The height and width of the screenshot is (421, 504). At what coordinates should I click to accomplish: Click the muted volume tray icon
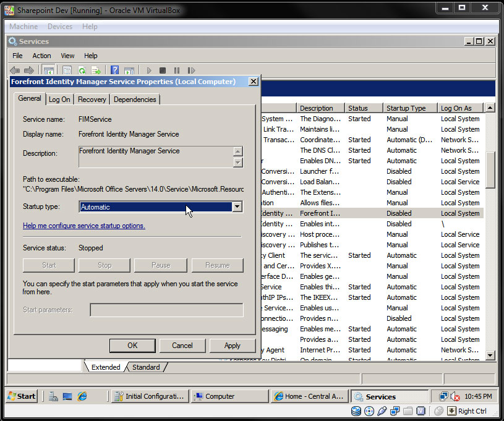(x=455, y=396)
